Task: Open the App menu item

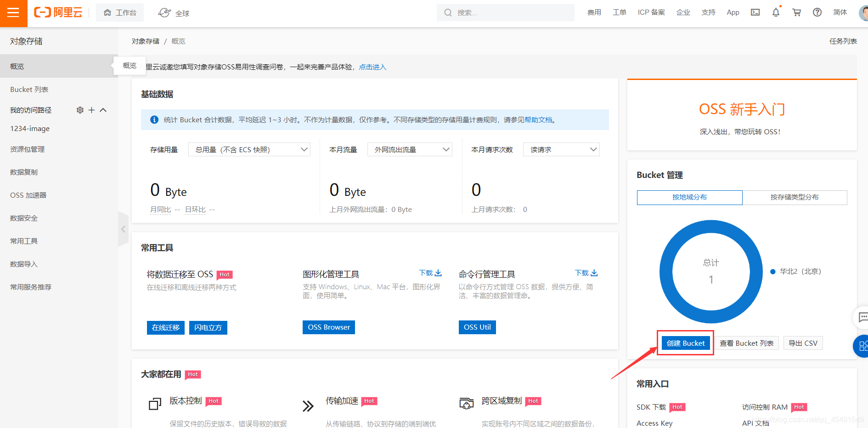Action: 733,12
